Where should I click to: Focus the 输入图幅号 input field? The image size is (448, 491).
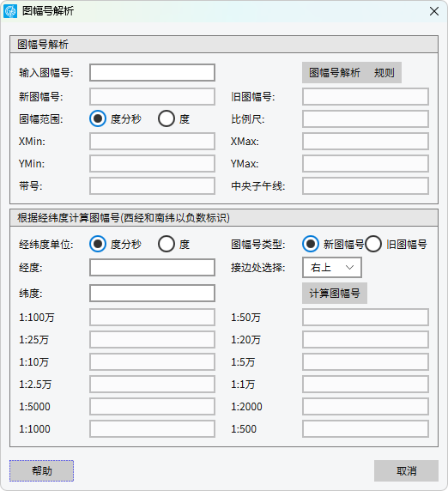(x=152, y=73)
